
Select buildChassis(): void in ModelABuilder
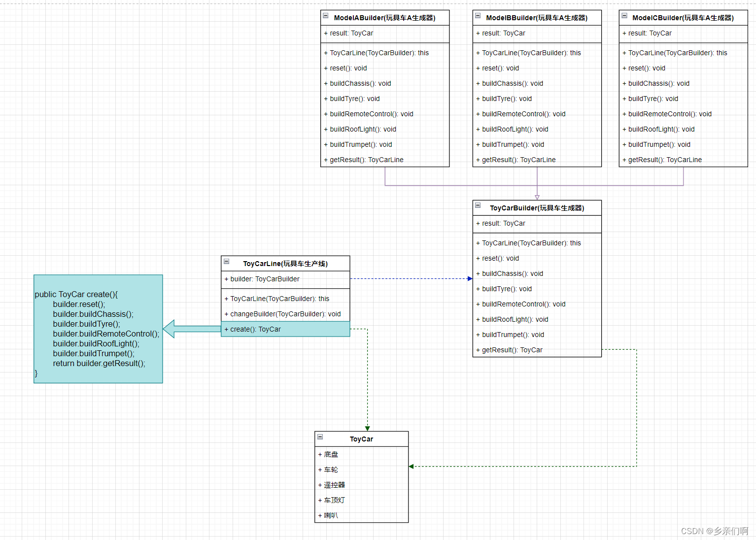[385, 83]
